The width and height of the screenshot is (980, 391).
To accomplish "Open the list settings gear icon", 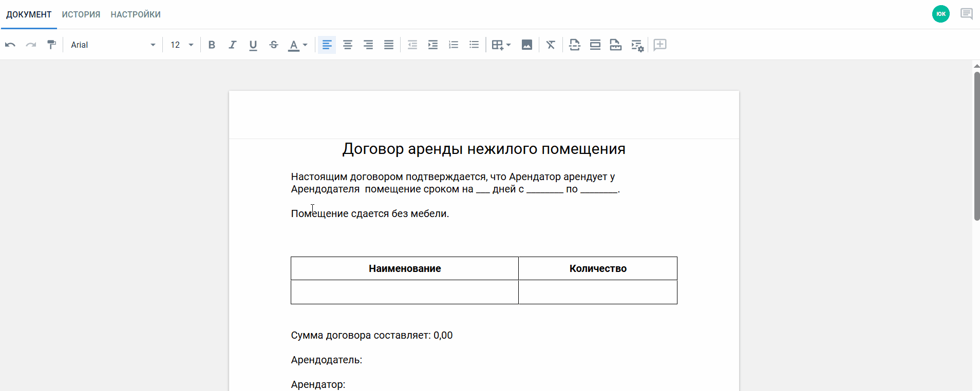I will tap(637, 45).
